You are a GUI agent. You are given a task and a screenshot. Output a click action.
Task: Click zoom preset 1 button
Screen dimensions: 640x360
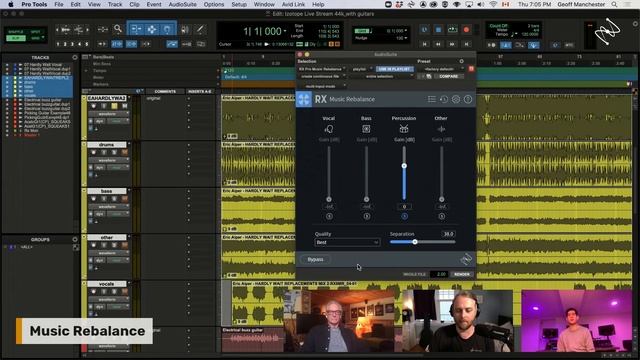pyautogui.click(x=58, y=44)
